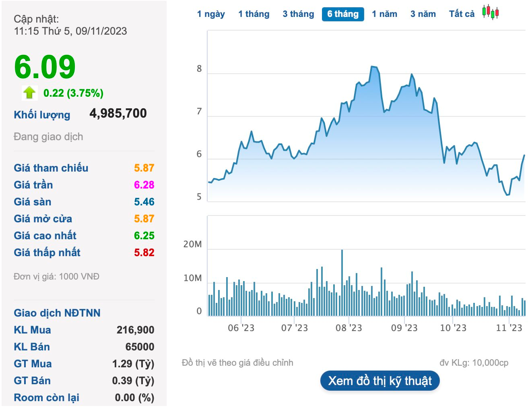Viewport: 532px width, 410px height.
Task: Click the Giá cao nhất value 6.25
Action: tap(144, 236)
